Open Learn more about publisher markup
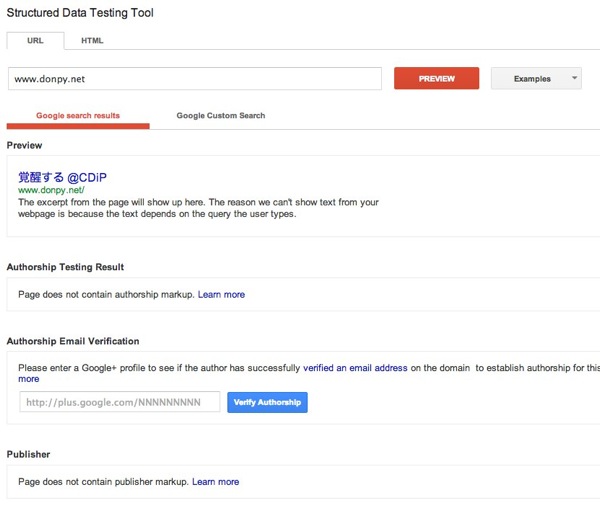The image size is (600, 511). coord(215,482)
